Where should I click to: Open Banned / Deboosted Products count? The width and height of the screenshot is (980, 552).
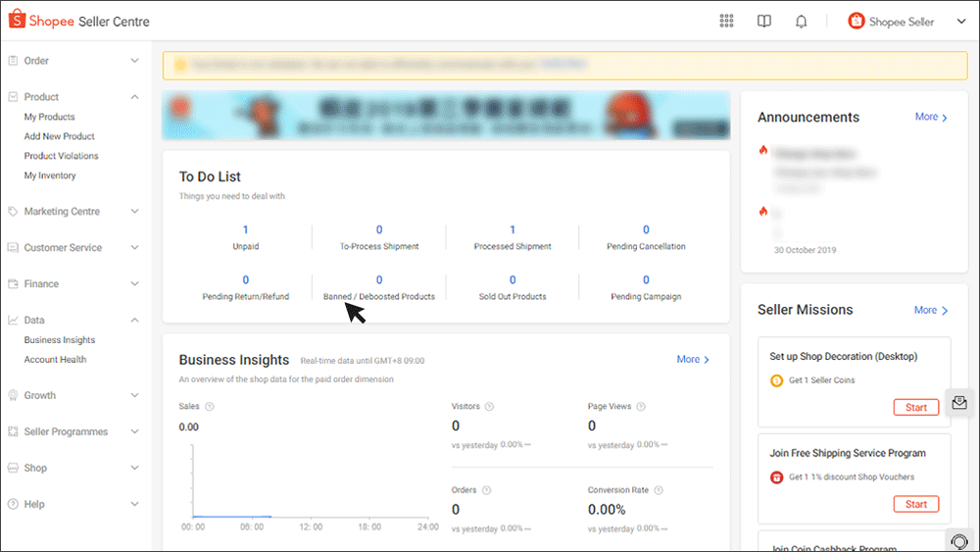point(379,280)
